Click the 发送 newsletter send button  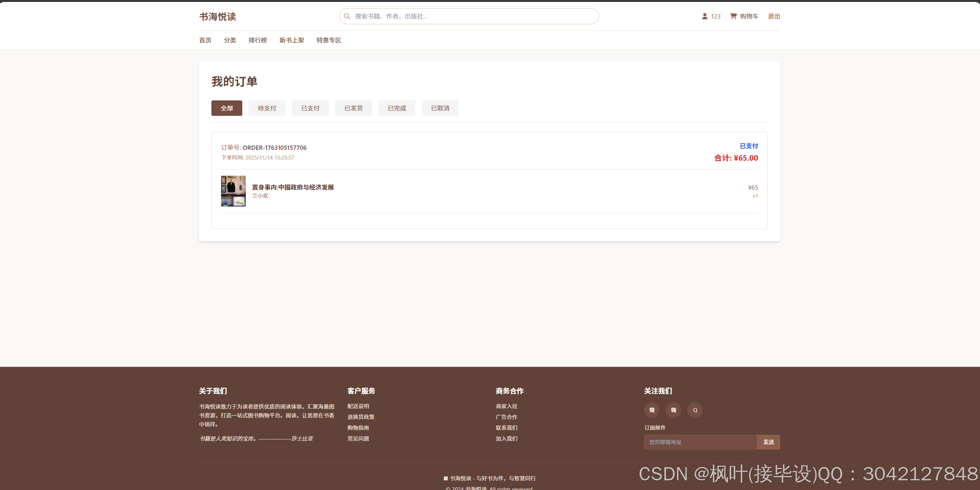[768, 442]
